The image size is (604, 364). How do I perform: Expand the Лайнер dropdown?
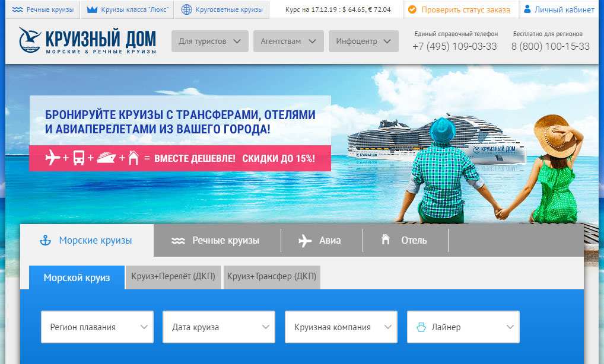tap(463, 327)
